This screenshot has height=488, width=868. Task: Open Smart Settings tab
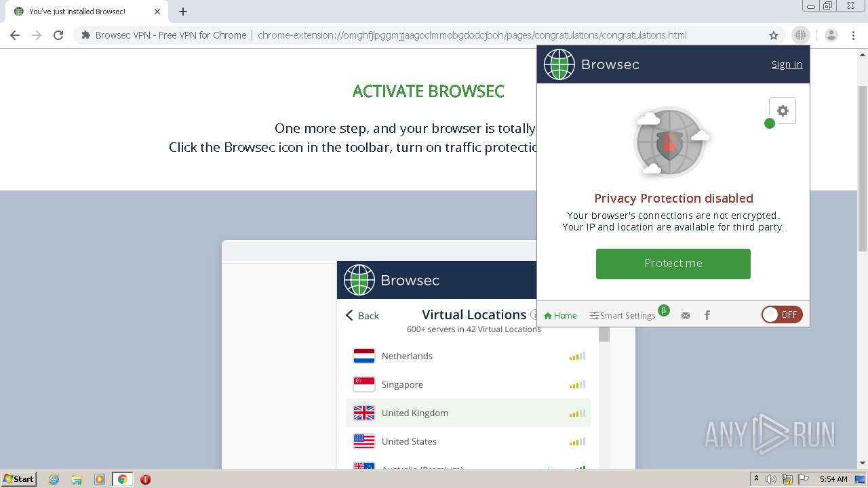click(x=623, y=315)
